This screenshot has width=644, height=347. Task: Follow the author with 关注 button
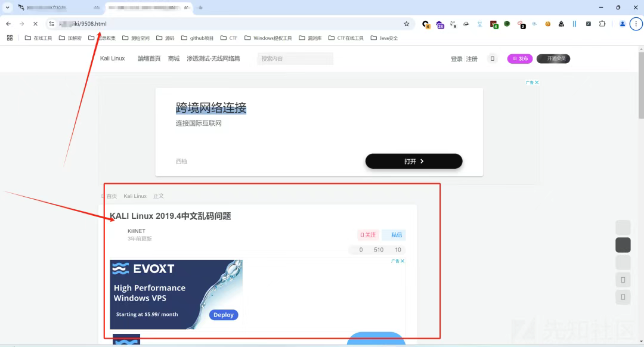[x=368, y=234]
